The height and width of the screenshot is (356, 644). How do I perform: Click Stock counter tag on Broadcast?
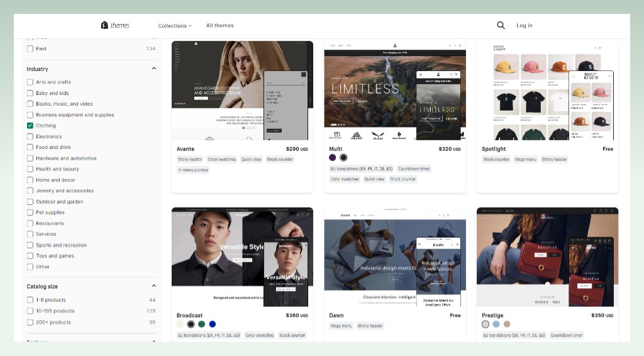[x=292, y=335]
